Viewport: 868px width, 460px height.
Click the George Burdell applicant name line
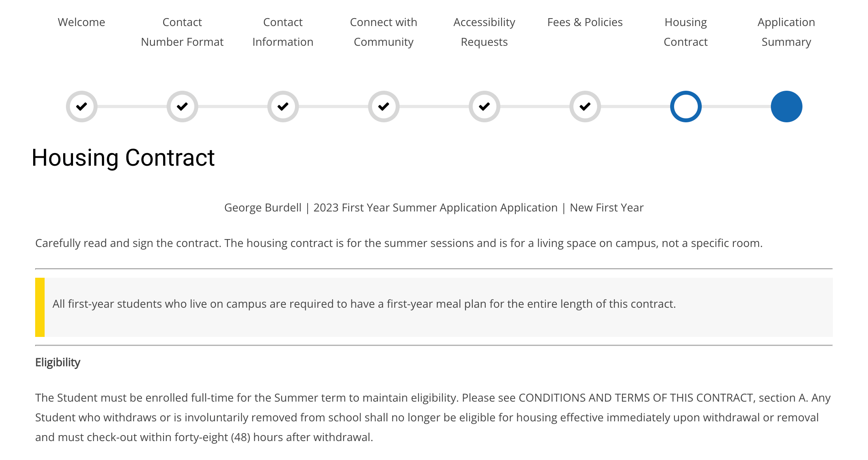434,207
